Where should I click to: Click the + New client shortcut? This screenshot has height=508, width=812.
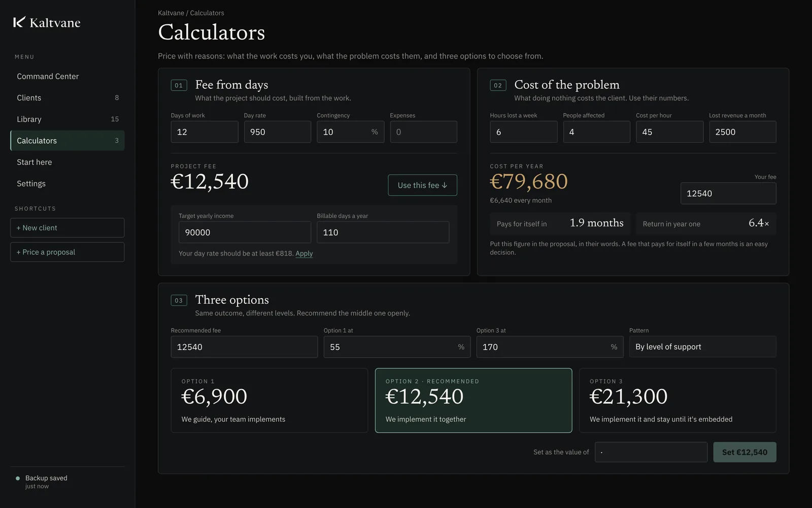pos(67,228)
